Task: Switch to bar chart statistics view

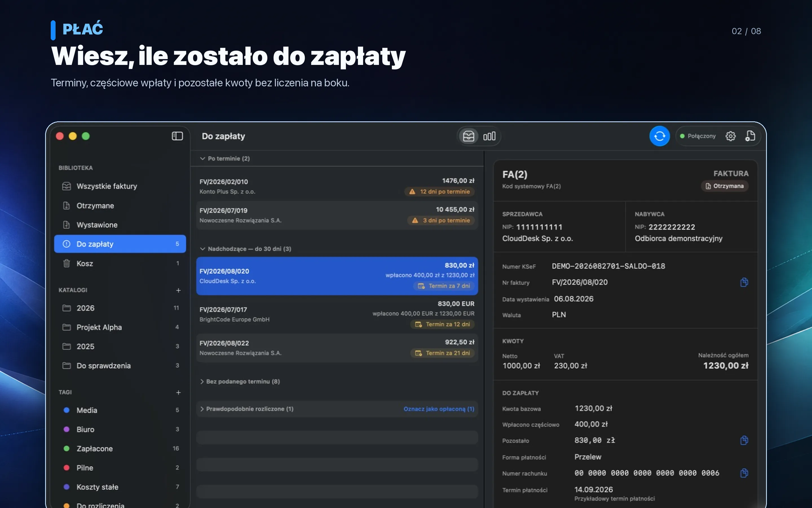Action: point(489,136)
